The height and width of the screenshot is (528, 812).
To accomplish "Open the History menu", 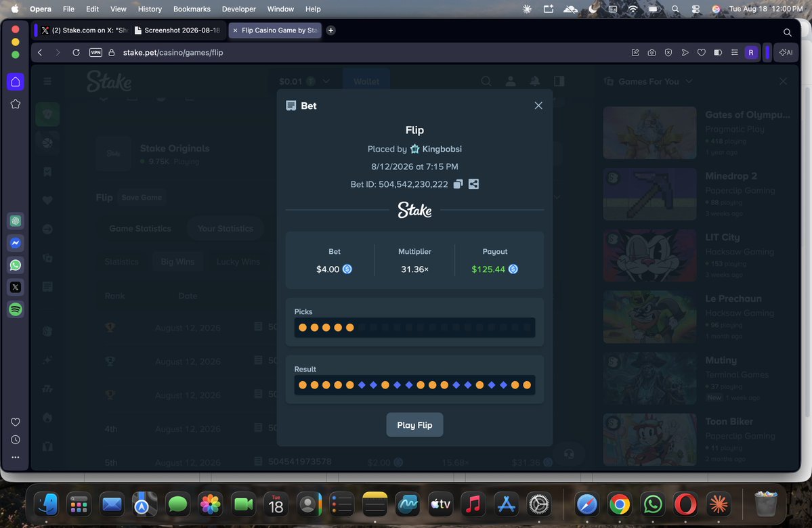I will coord(150,9).
